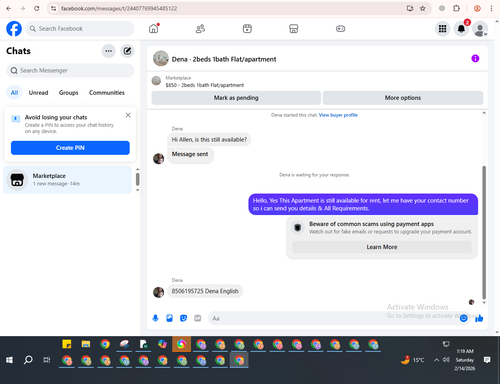
Task: Open the browser extensions puzzle icon
Action: (456, 8)
